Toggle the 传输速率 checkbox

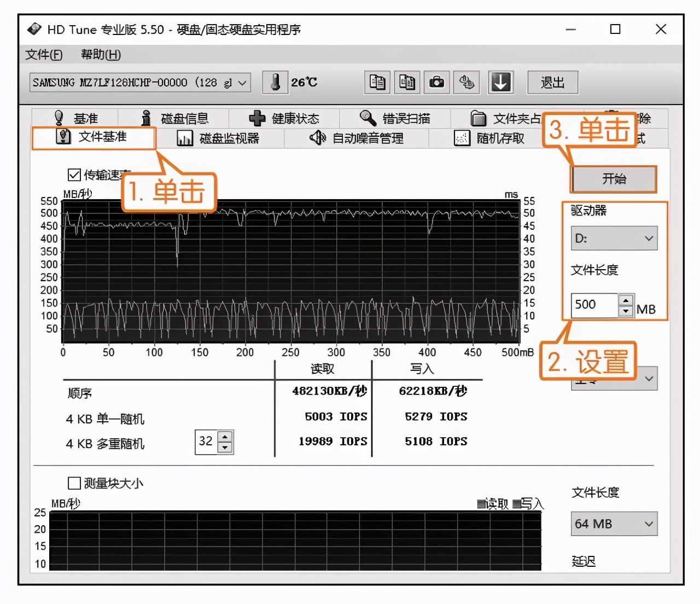click(x=74, y=175)
